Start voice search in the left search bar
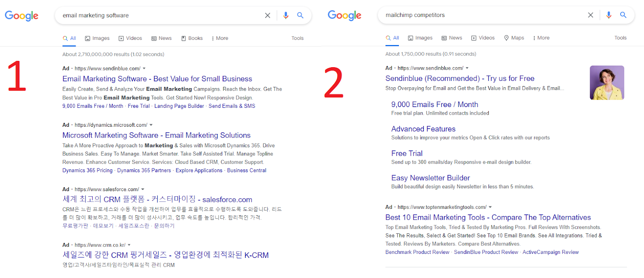 point(286,15)
